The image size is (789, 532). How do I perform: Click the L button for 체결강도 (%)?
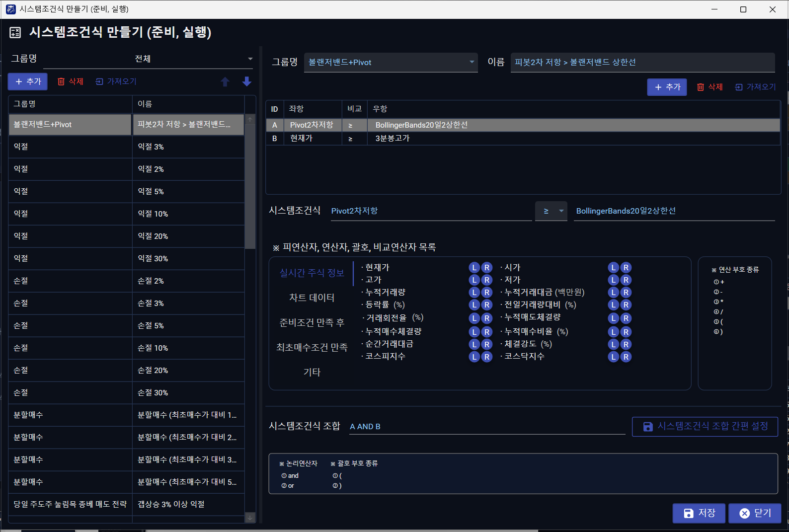point(614,344)
